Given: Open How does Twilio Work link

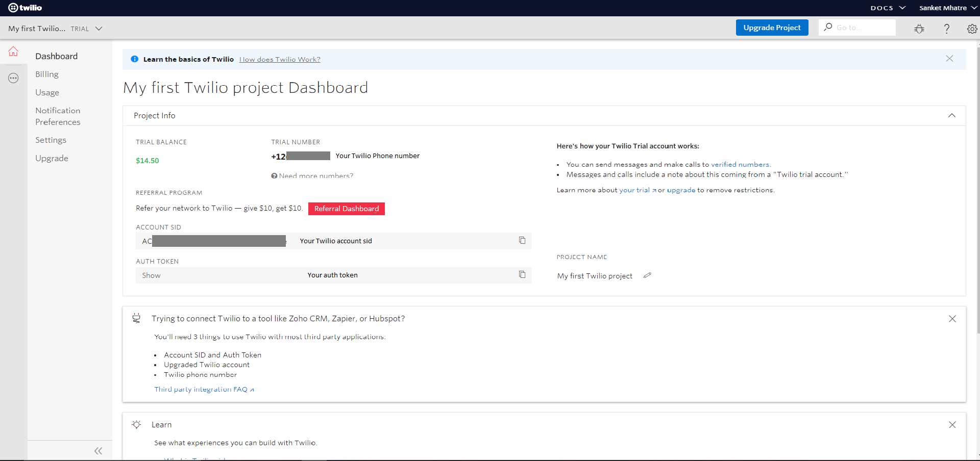Looking at the screenshot, I should [280, 59].
